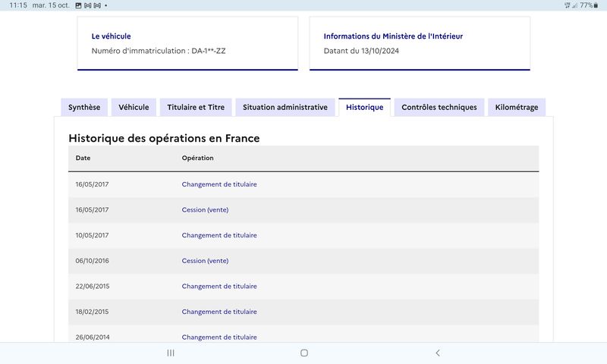The image size is (607, 364).
Task: Tap the 77% battery percentage
Action: 586,5
